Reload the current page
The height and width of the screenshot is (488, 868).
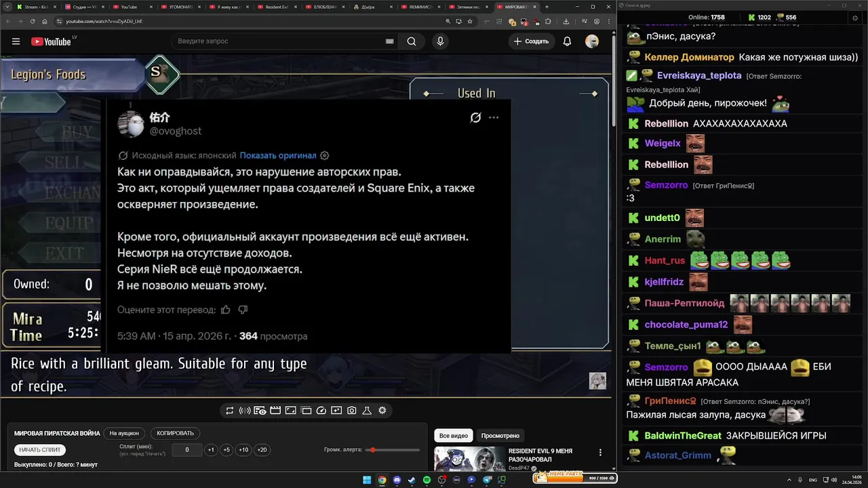(x=32, y=21)
